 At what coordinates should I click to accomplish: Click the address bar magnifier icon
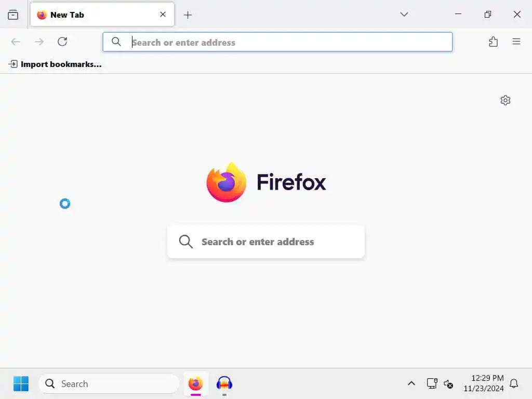pos(116,42)
